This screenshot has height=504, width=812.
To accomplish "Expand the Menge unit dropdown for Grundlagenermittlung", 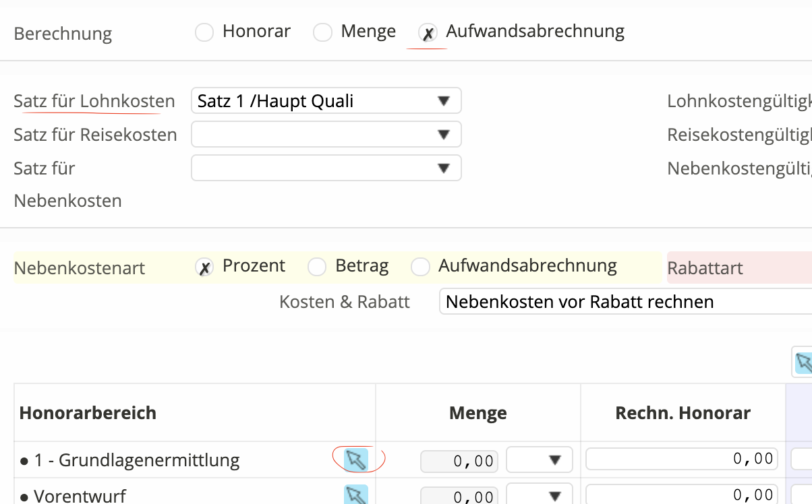I will [540, 460].
